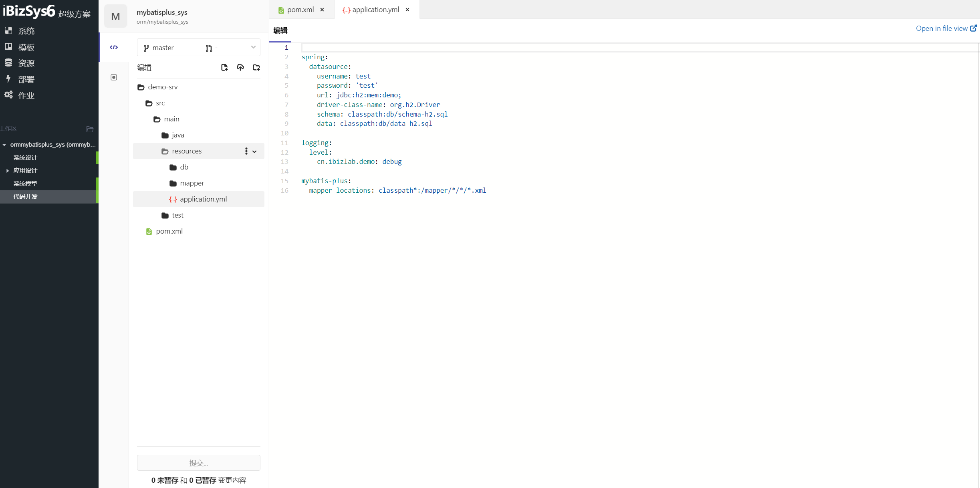
Task: Click the mapper folder icon
Action: pyautogui.click(x=173, y=184)
